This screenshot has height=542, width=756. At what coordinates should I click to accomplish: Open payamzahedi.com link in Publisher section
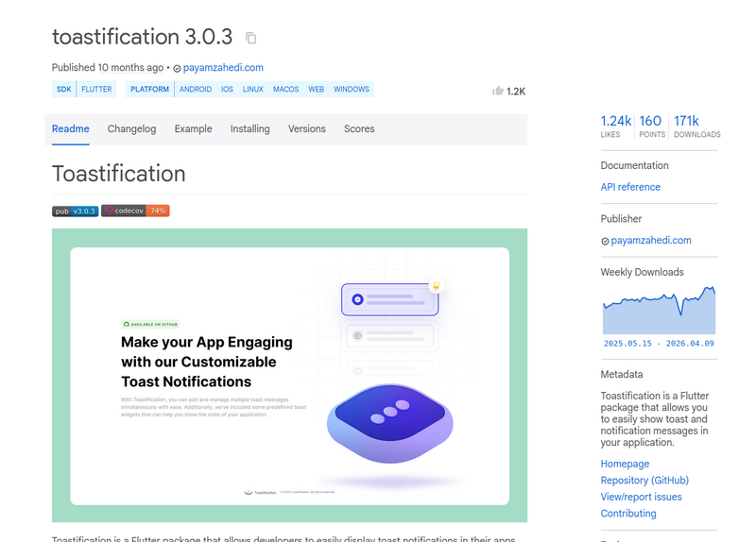click(x=651, y=240)
